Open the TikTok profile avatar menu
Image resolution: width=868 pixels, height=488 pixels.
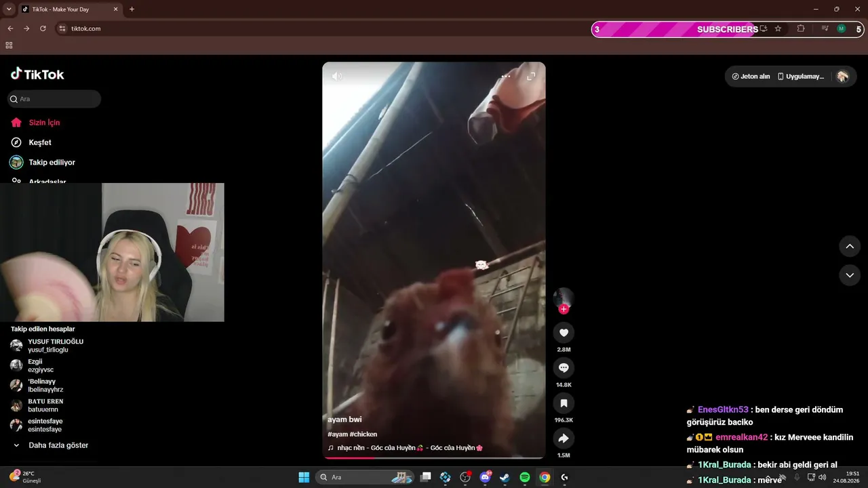click(843, 77)
